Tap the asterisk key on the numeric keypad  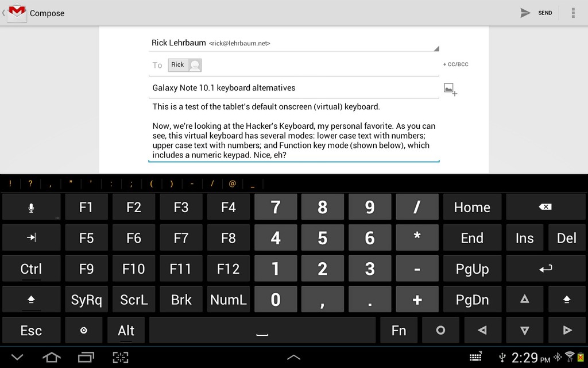pos(417,237)
